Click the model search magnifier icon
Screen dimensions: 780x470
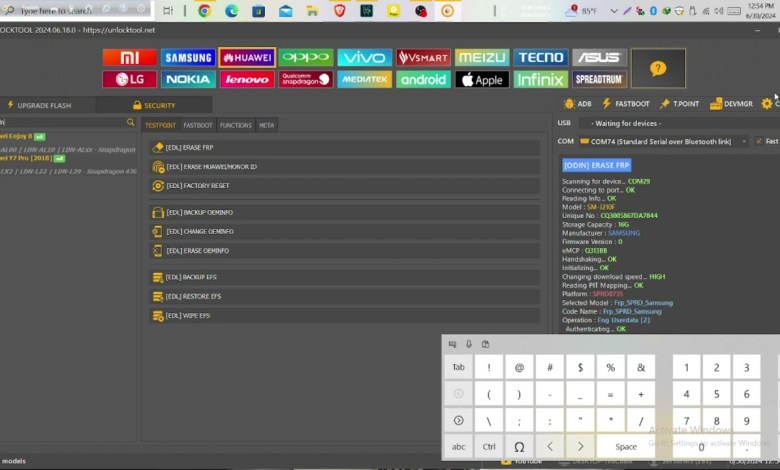[130, 122]
